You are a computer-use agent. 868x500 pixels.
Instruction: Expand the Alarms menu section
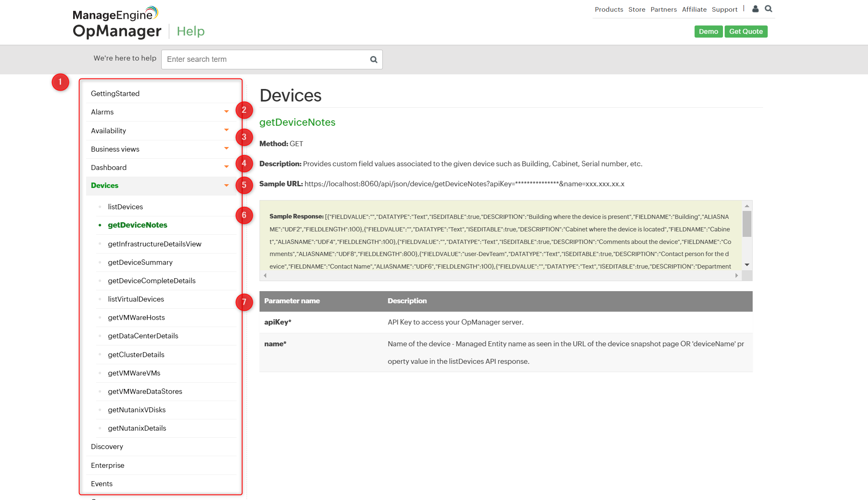point(226,112)
